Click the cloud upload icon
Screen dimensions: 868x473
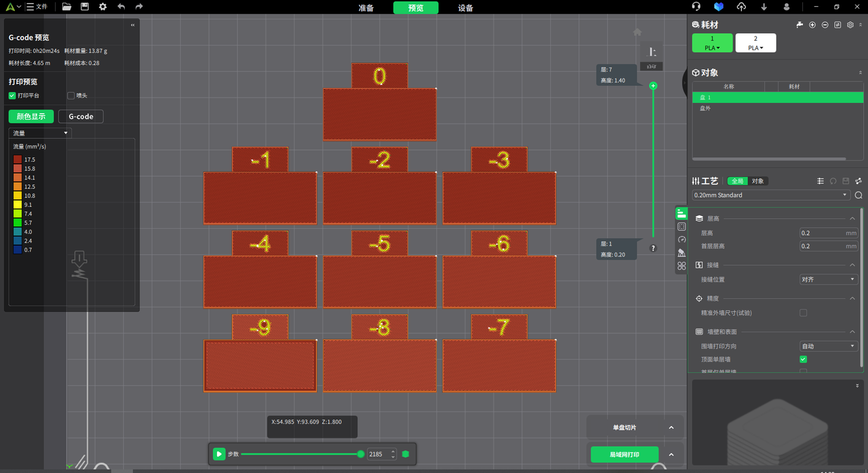click(x=741, y=7)
